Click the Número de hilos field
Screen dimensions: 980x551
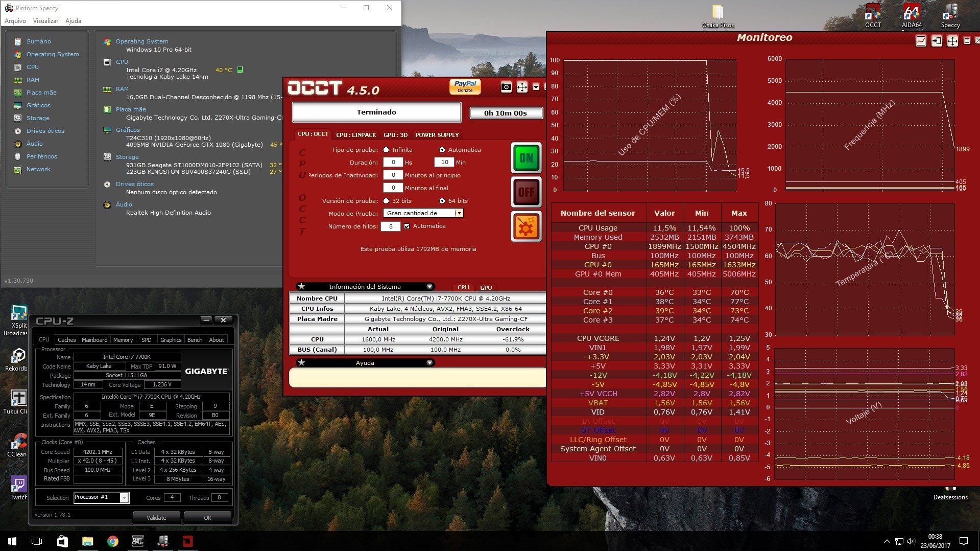(390, 226)
